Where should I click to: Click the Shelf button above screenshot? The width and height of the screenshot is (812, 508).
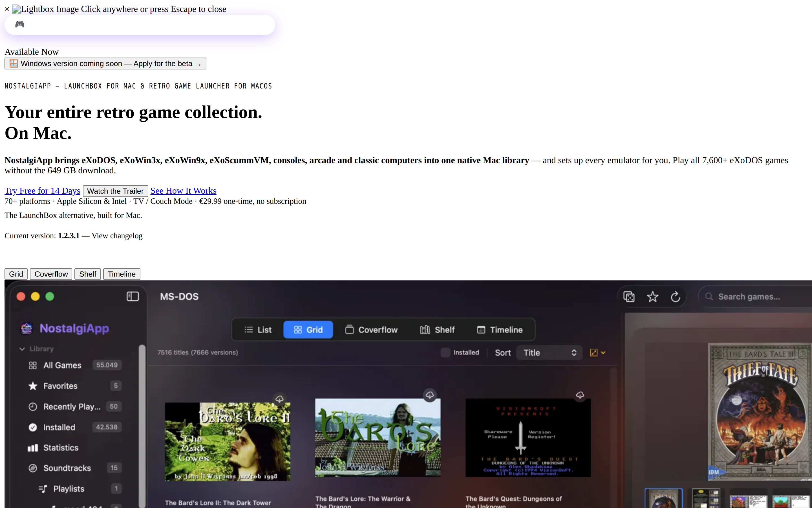coord(88,274)
